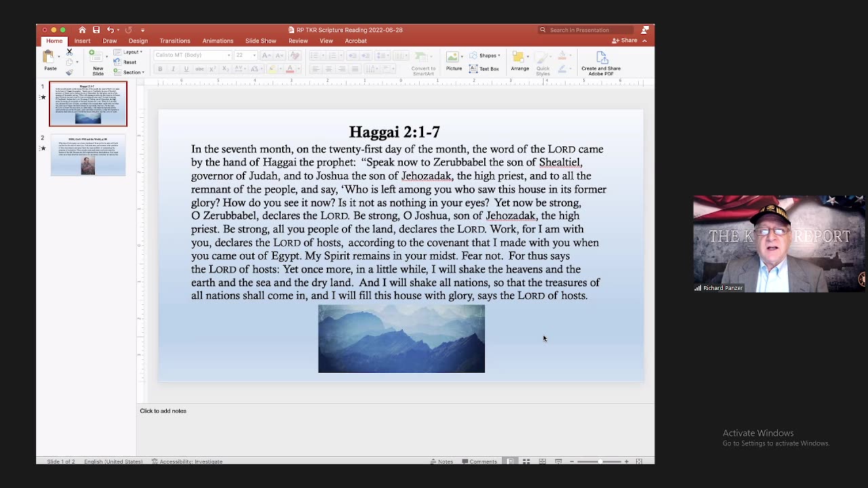
Task: Pick the text highlight color
Action: click(x=273, y=69)
